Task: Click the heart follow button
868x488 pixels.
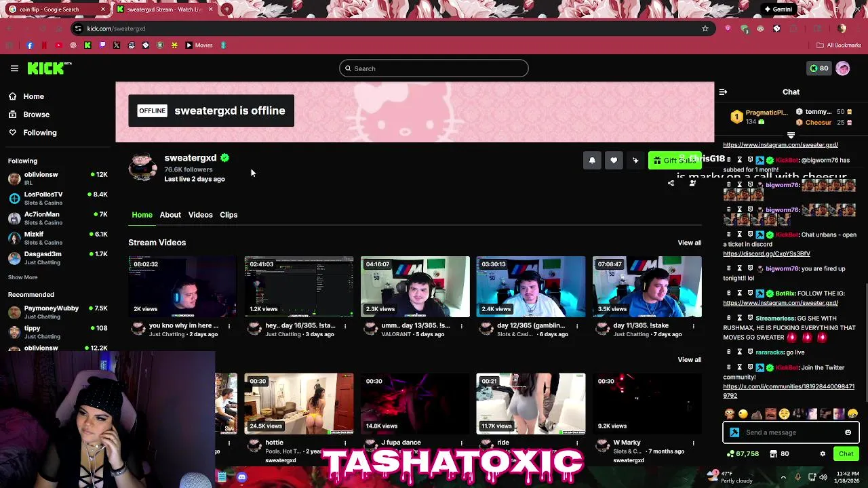Action: tap(614, 161)
